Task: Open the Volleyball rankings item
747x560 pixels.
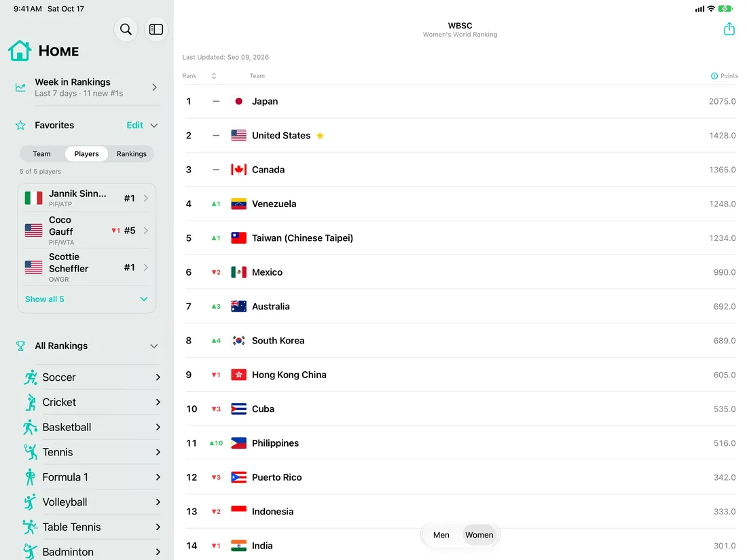Action: [x=92, y=502]
